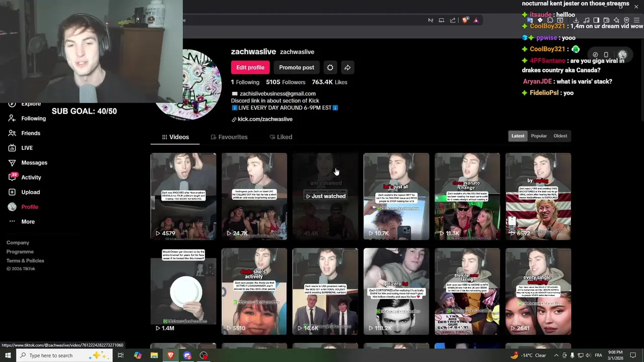Open the Just watched video
The height and width of the screenshot is (362, 644).
click(325, 196)
